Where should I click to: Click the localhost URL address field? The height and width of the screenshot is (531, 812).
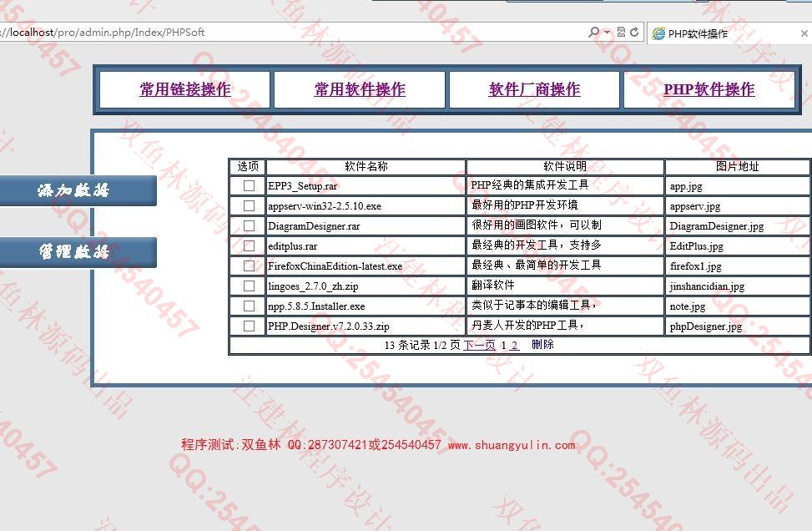pyautogui.click(x=290, y=32)
